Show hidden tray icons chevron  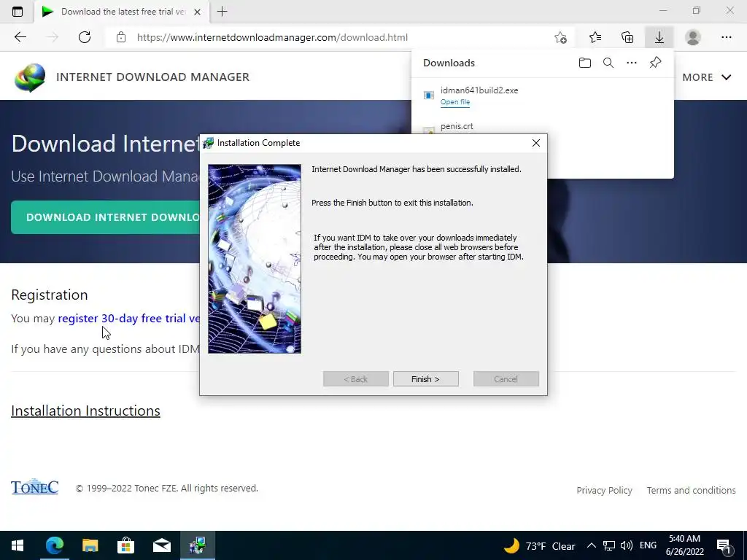click(591, 545)
